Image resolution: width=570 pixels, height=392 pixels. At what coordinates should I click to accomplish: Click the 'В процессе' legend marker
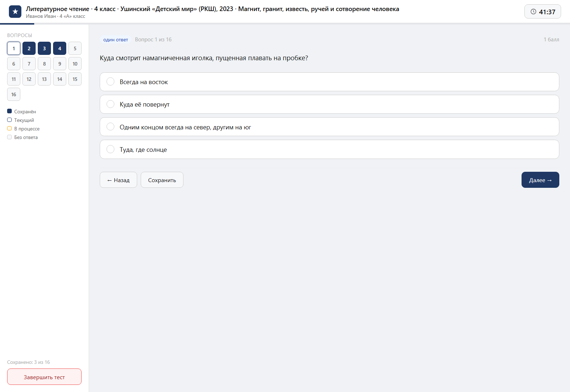pyautogui.click(x=10, y=128)
